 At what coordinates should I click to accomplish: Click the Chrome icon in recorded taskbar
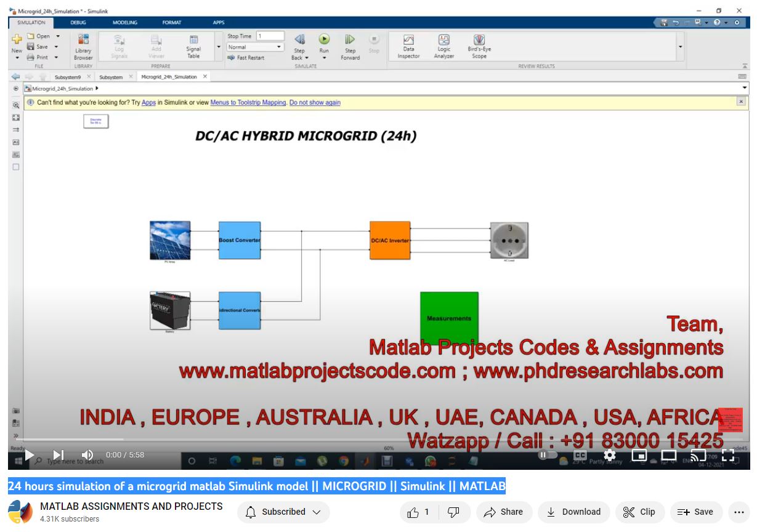point(344,460)
